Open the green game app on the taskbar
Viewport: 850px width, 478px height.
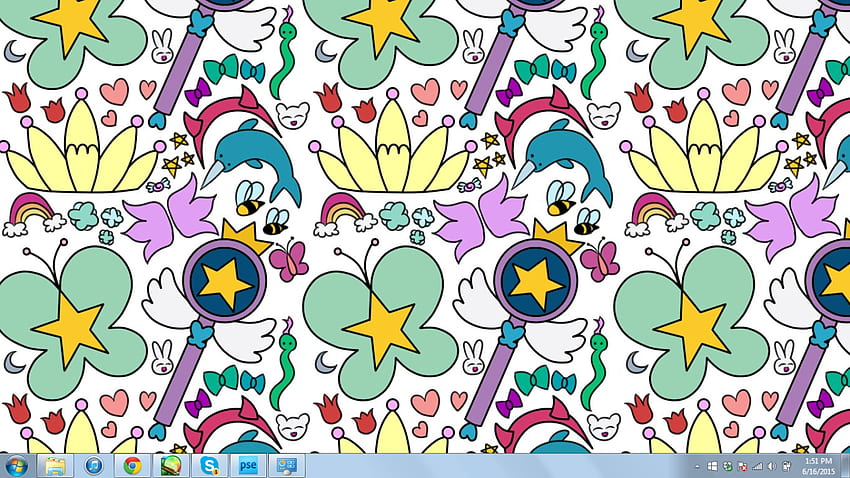171,466
